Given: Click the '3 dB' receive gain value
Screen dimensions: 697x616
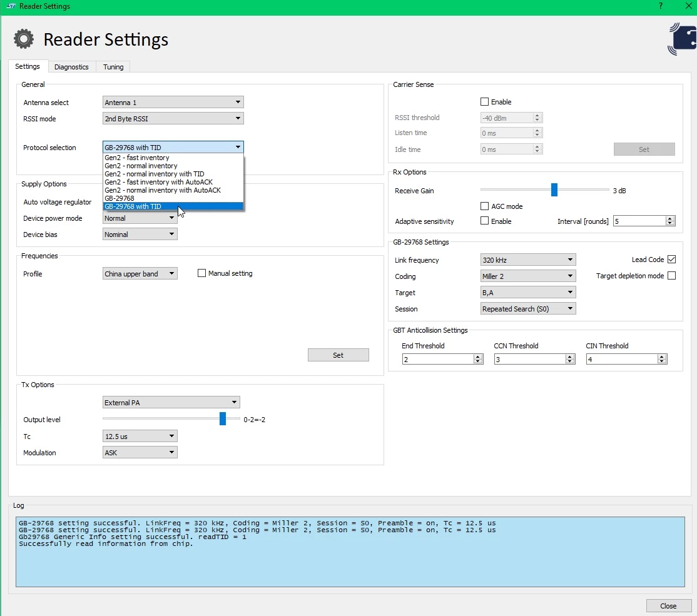Looking at the screenshot, I should (619, 191).
